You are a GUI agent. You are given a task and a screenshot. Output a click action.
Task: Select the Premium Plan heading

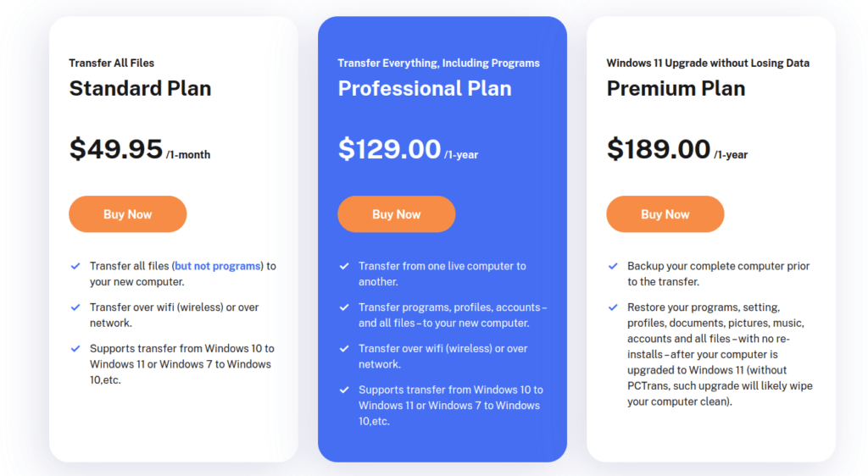pyautogui.click(x=676, y=88)
